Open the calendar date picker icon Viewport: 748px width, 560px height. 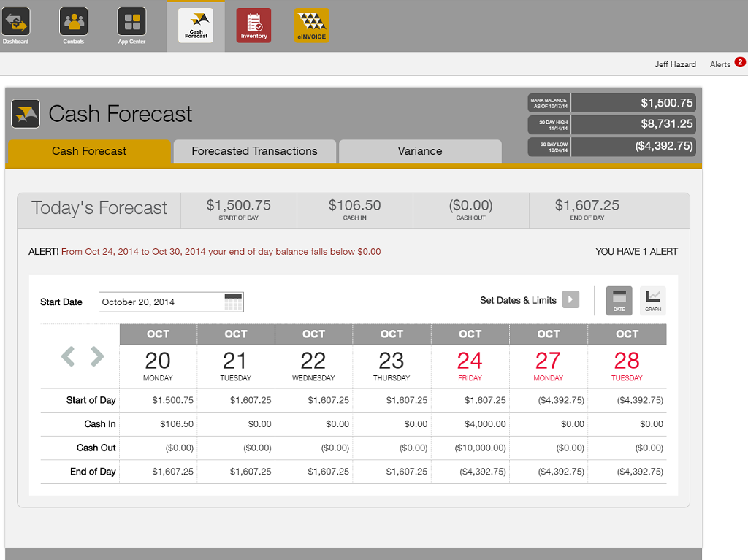233,302
